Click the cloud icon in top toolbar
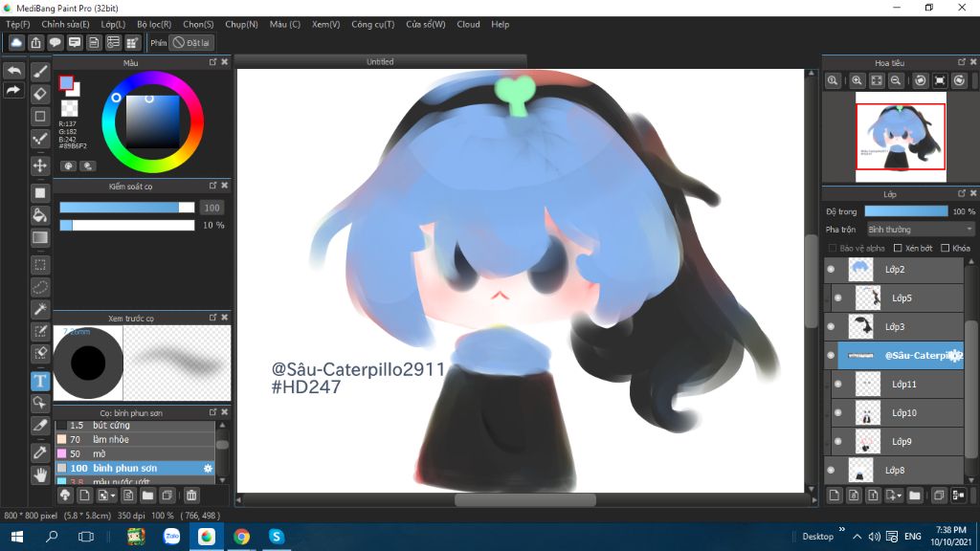 point(16,42)
